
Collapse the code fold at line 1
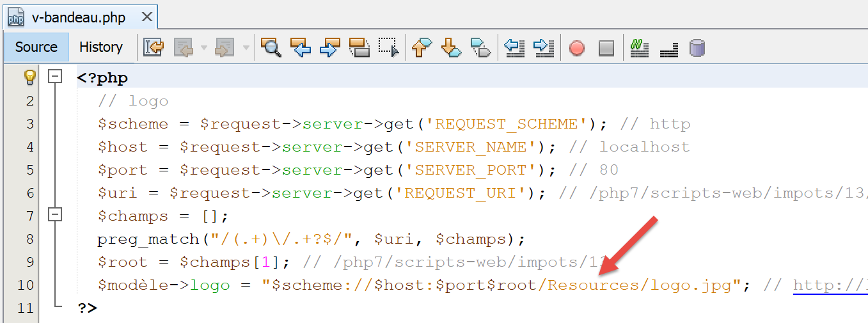click(x=56, y=77)
